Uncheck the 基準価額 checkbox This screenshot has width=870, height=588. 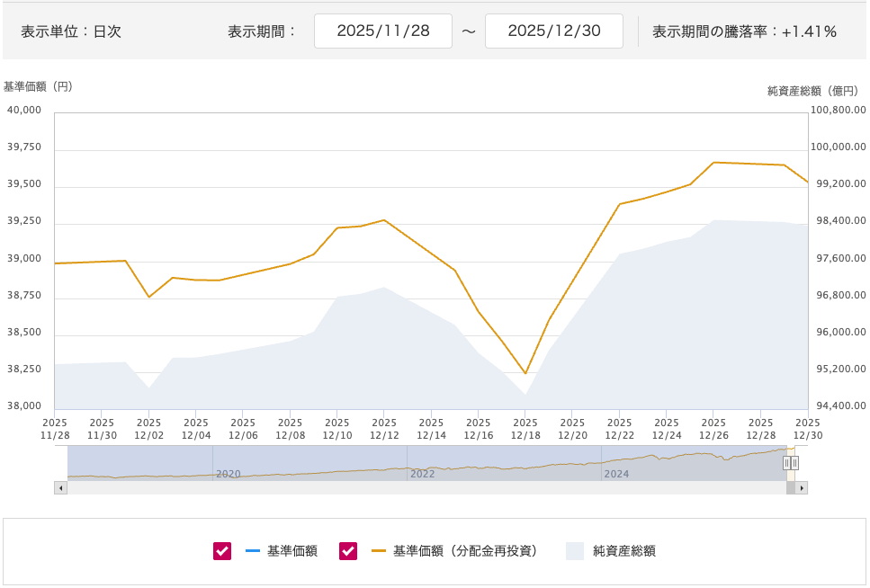click(x=222, y=551)
